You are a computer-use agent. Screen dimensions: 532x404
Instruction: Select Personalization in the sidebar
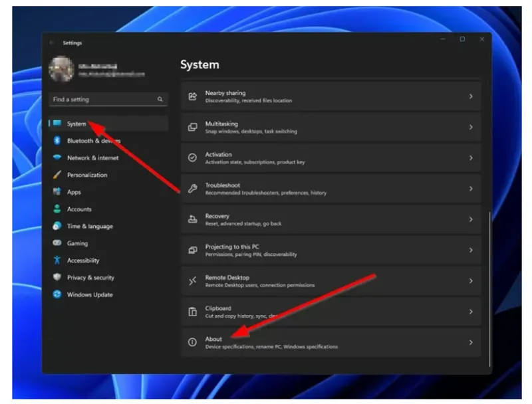108,175
